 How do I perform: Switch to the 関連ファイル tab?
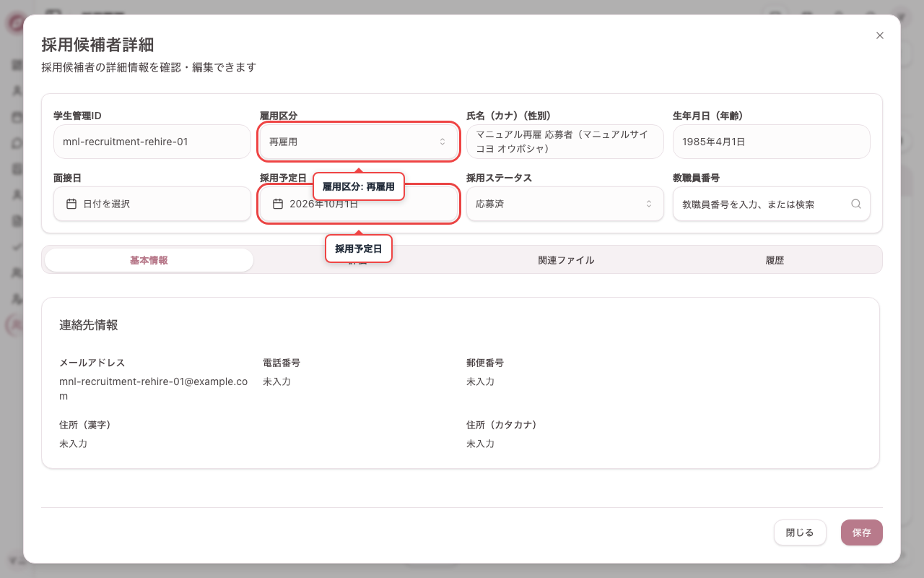point(566,260)
